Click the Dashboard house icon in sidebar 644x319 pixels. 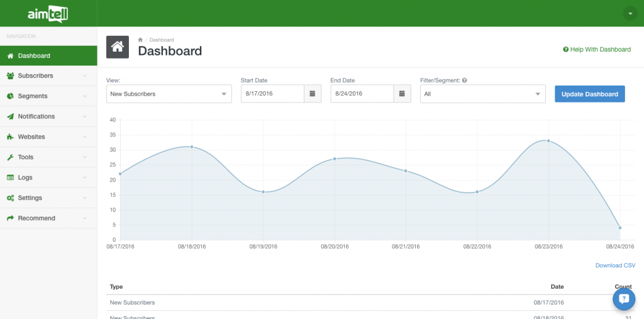[x=10, y=56]
